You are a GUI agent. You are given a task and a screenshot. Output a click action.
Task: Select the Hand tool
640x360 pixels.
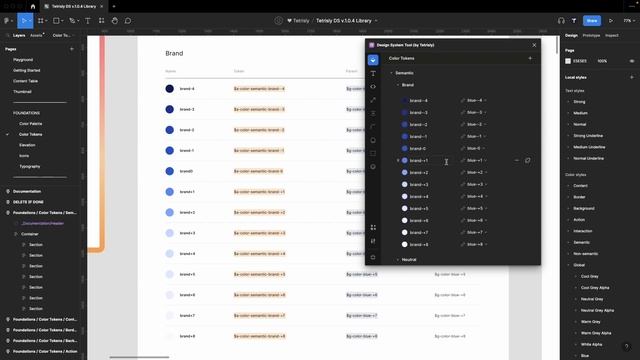tap(115, 21)
